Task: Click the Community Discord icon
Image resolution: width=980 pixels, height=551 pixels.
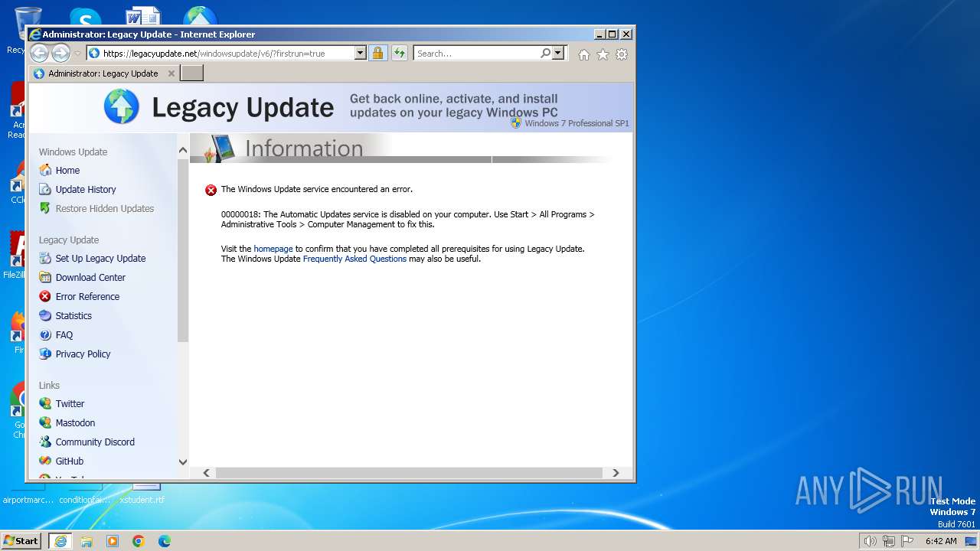Action: (45, 442)
